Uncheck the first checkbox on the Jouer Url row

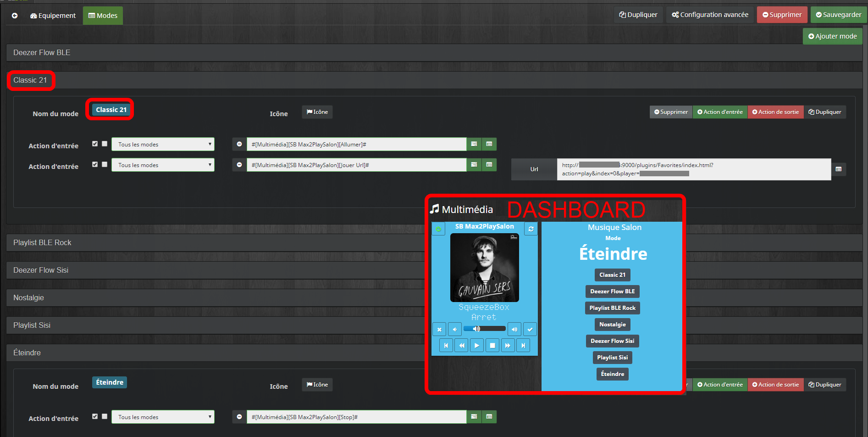95,164
